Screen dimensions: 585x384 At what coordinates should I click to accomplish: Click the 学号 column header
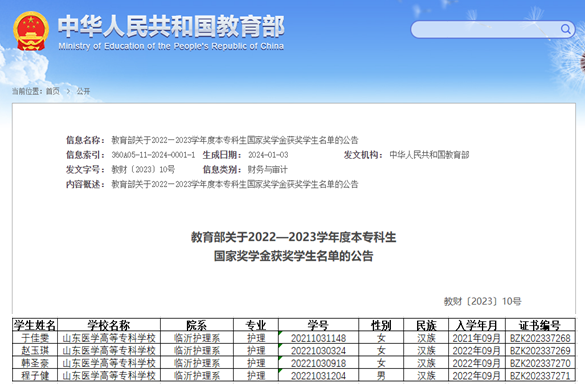[x=318, y=325]
